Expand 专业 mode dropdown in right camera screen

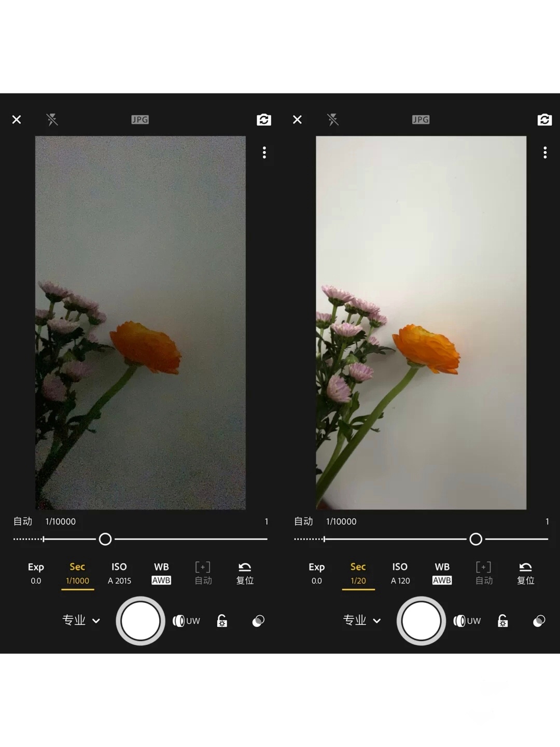point(361,620)
